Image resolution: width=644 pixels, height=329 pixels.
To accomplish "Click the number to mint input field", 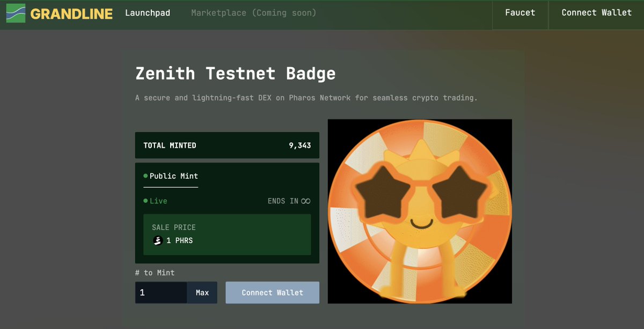I will (161, 293).
